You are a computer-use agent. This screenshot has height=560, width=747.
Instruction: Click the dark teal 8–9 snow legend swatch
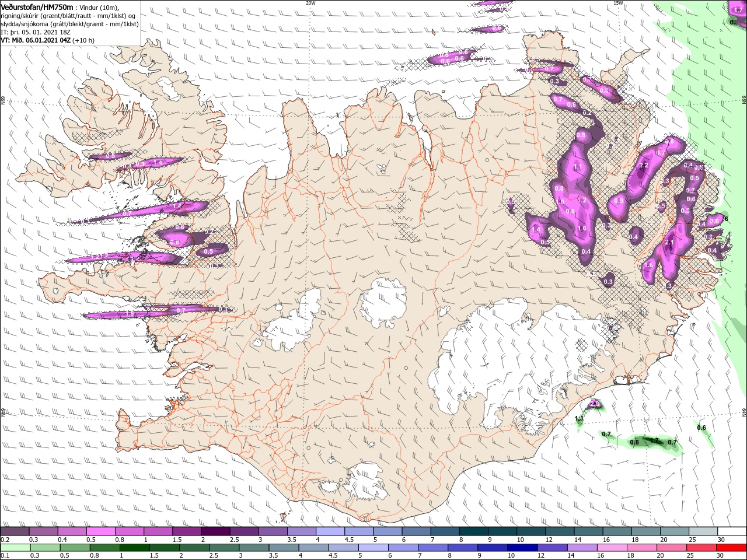(474, 531)
